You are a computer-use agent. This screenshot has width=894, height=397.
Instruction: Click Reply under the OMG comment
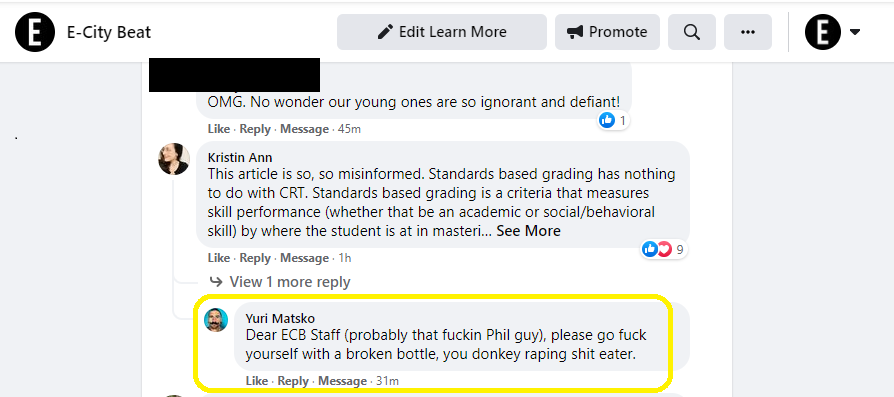coord(255,129)
